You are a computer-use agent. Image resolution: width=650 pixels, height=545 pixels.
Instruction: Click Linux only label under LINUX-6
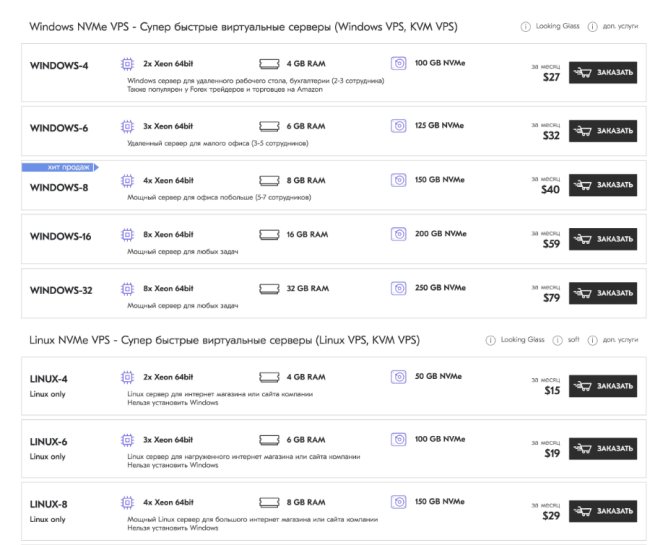click(47, 457)
